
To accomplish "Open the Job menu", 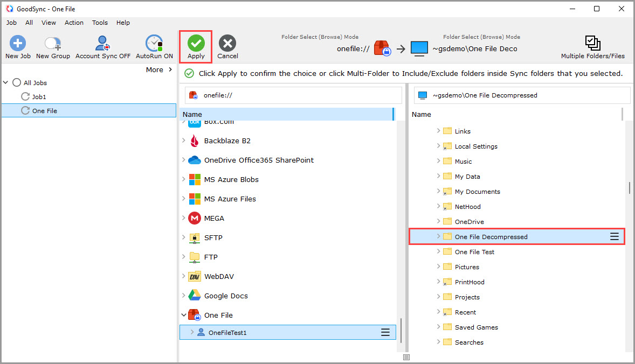I will [11, 23].
